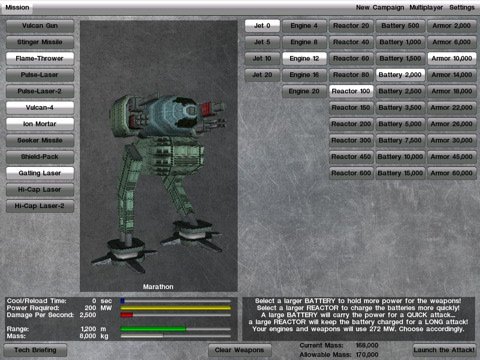
Task: Equip Armor 26,000
Action: [x=452, y=124]
